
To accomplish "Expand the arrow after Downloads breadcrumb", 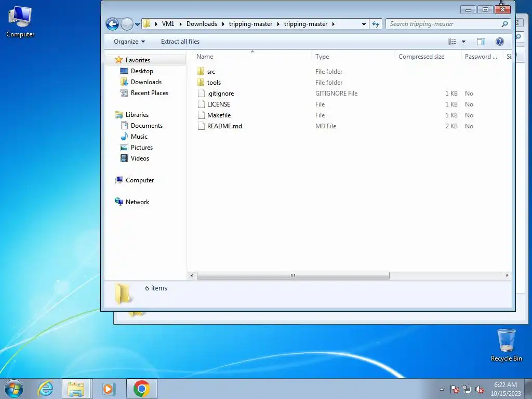I will pos(223,24).
